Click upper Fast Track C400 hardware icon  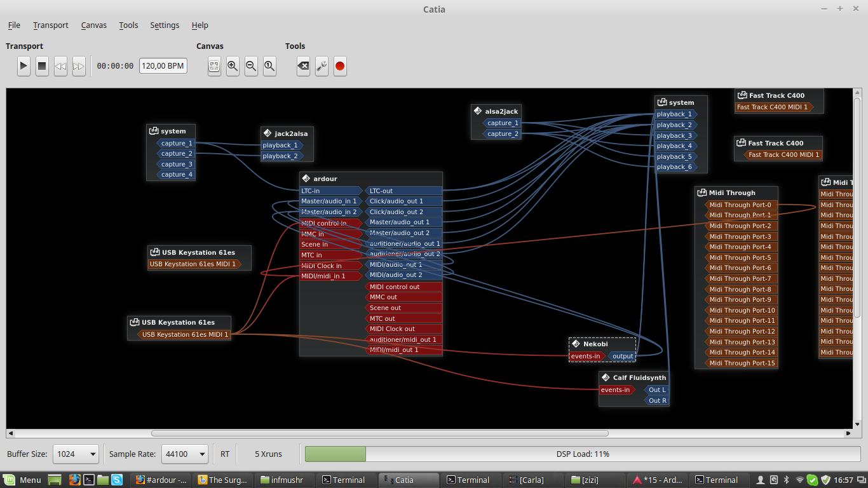click(742, 95)
